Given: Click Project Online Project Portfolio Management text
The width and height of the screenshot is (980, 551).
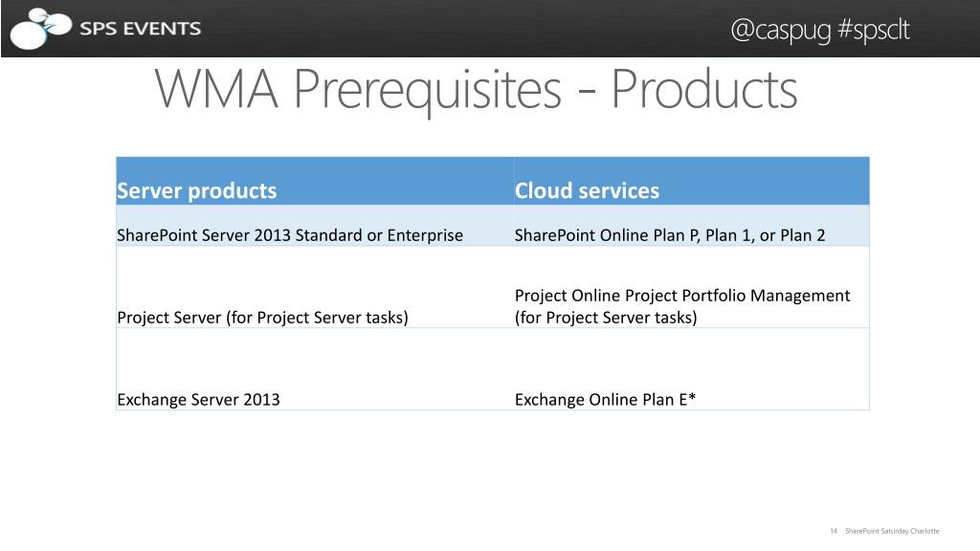Looking at the screenshot, I should point(682,296).
